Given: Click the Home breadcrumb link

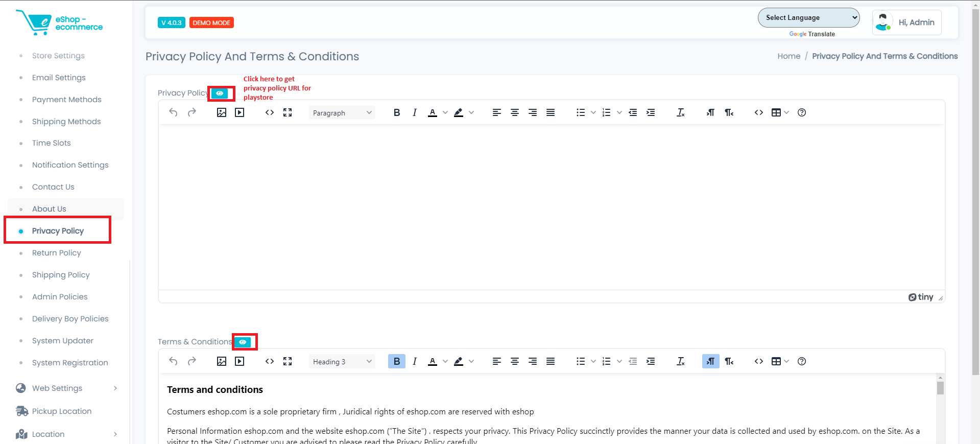Looking at the screenshot, I should point(788,56).
